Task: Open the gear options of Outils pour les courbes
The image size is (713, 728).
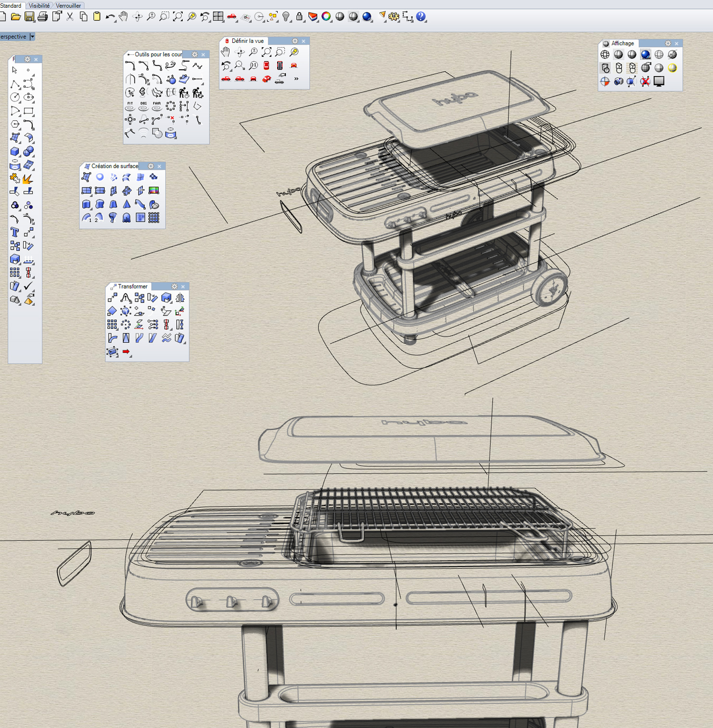Action: [194, 54]
